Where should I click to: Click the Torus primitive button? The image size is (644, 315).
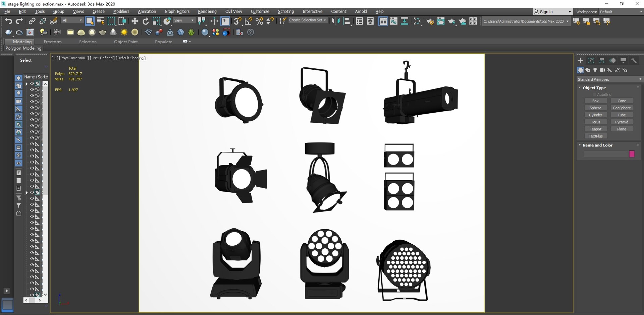point(595,122)
